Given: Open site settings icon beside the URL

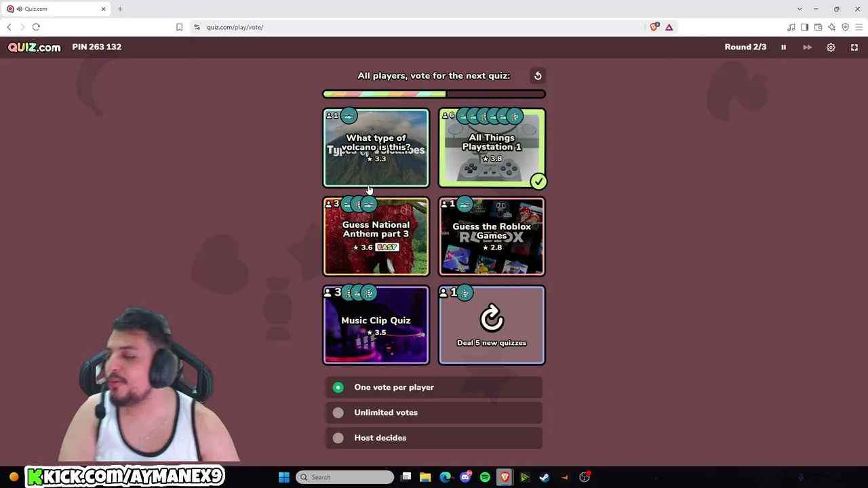Looking at the screenshot, I should 197,27.
